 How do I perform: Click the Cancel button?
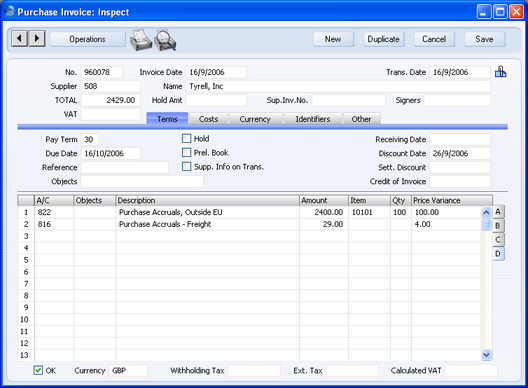pos(434,39)
